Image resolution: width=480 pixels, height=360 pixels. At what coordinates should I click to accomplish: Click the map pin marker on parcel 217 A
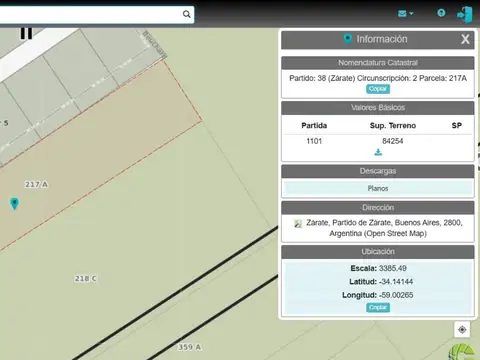pos(14,203)
